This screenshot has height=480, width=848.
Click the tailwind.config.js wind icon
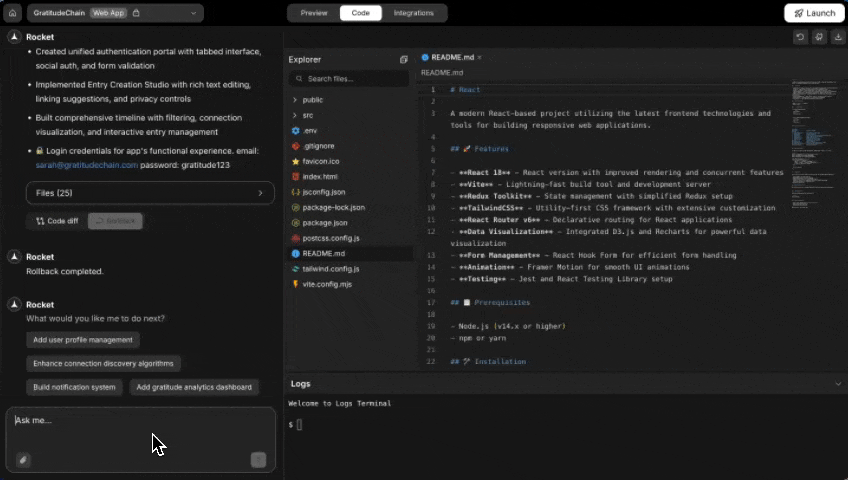point(295,269)
